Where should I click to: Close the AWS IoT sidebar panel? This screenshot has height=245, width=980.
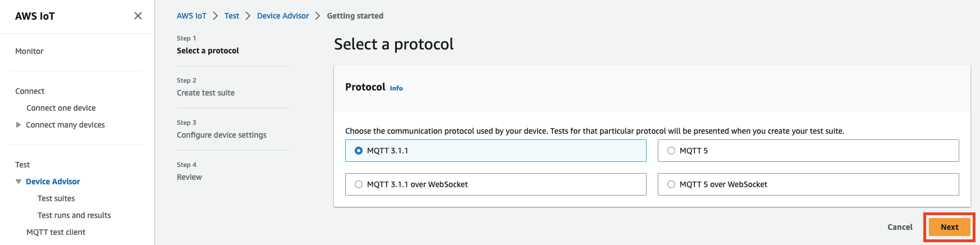(138, 16)
